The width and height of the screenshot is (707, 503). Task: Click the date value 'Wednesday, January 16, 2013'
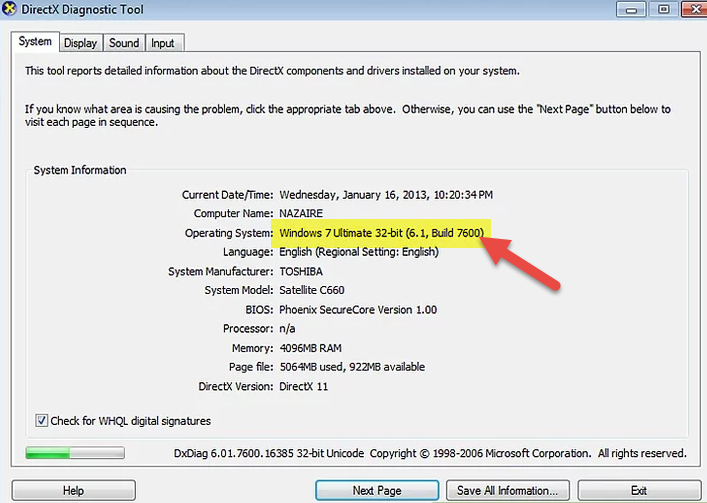point(354,195)
